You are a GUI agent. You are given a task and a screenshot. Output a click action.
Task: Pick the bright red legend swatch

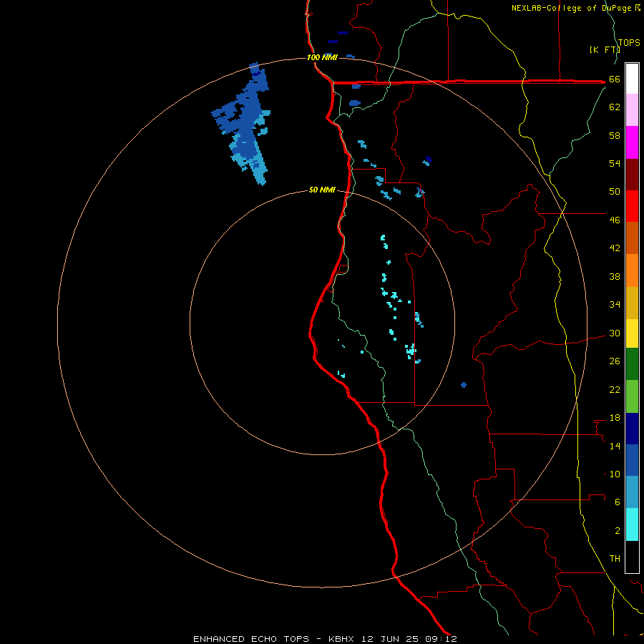point(632,206)
